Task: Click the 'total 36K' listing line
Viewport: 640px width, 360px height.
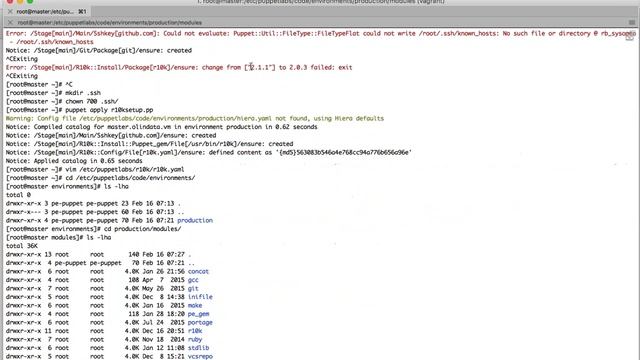Action: (x=22, y=246)
